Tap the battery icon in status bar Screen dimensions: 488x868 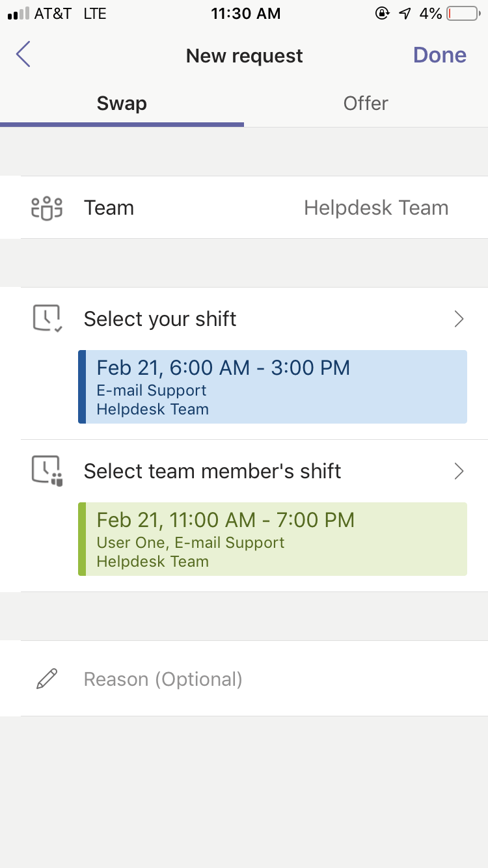463,14
